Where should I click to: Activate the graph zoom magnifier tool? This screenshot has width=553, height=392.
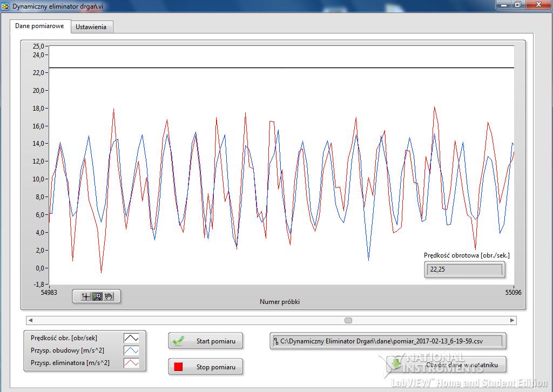97,296
